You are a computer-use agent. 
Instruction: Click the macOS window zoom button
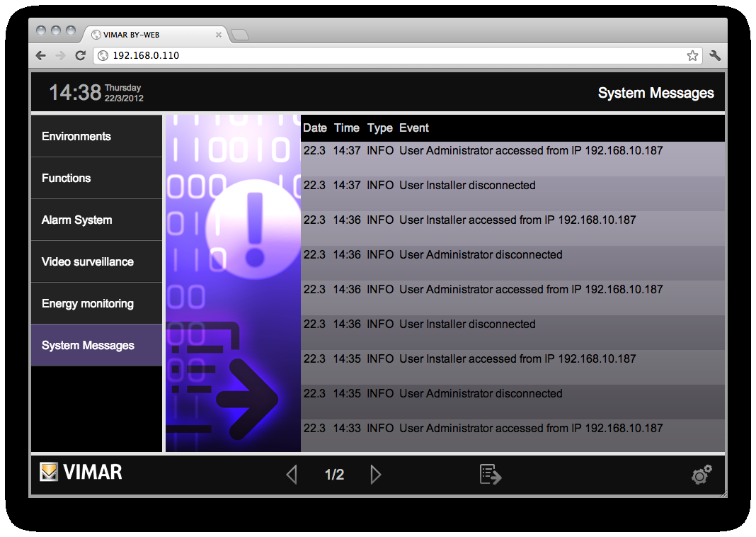coord(70,30)
